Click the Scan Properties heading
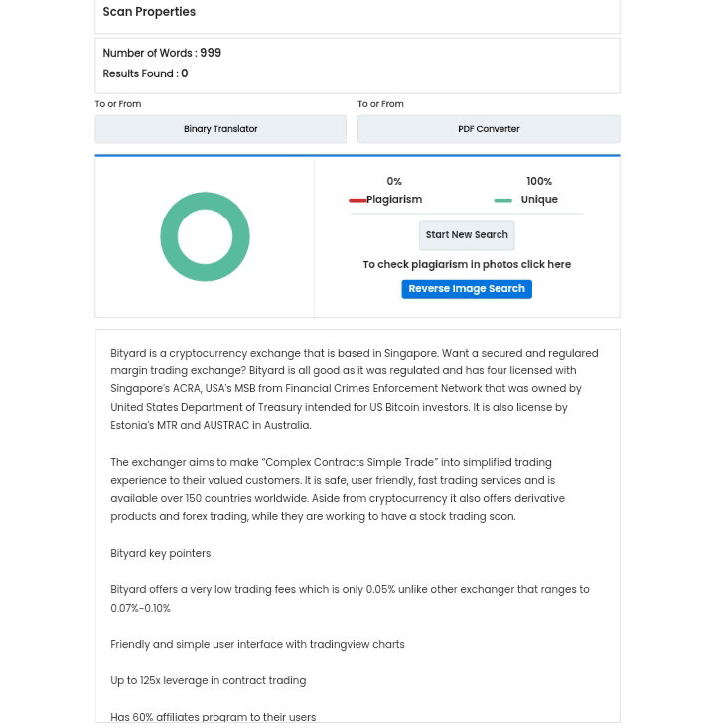 pyautogui.click(x=149, y=12)
